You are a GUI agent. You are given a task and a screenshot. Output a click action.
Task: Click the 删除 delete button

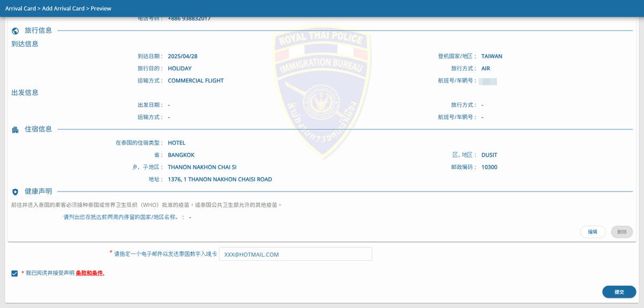622,232
